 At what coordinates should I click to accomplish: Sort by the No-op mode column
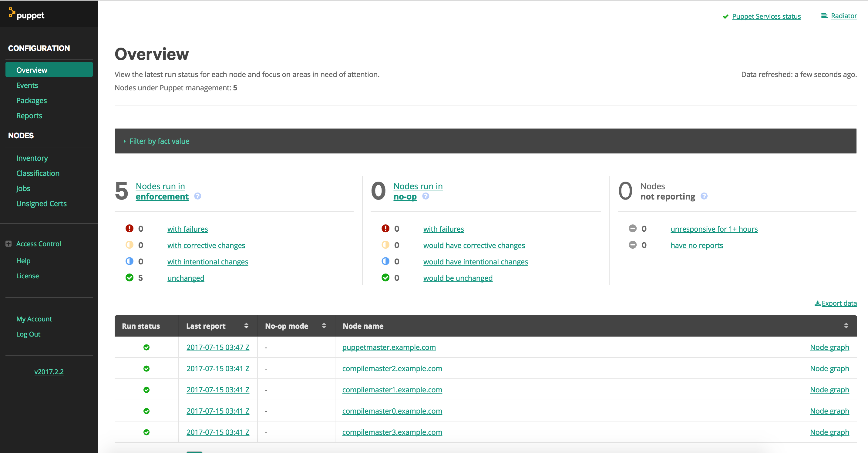[x=324, y=326]
